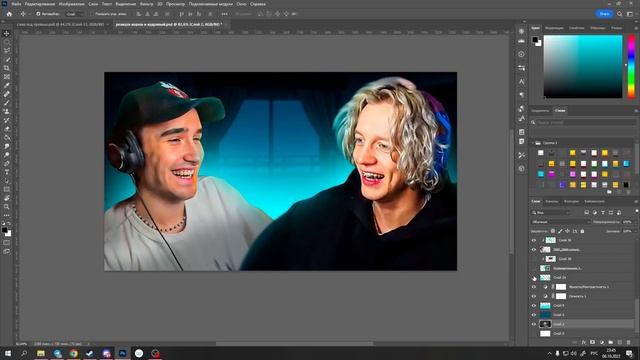Select the Eyedropper tool
Viewport: 640px width, 360px height.
coord(7,85)
